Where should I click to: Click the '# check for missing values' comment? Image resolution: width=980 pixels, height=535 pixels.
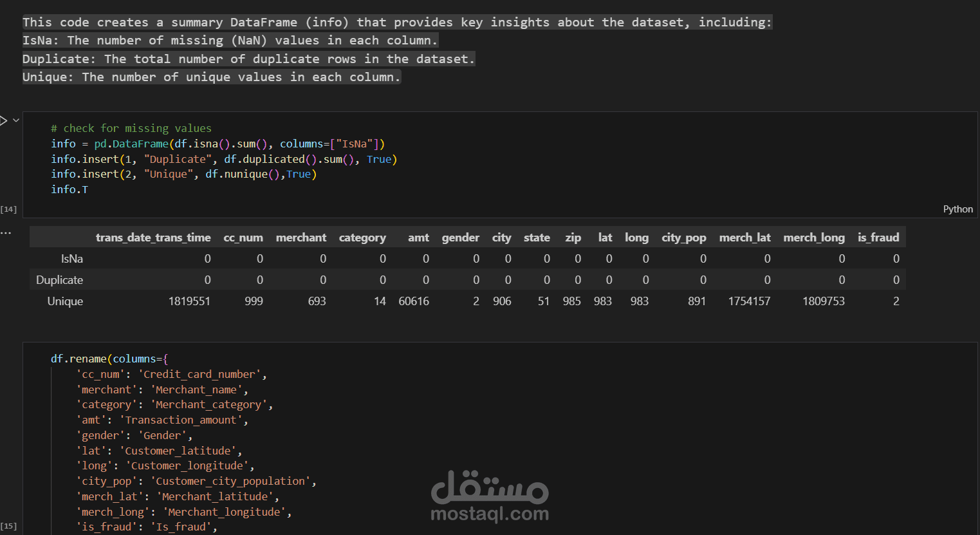coord(131,128)
